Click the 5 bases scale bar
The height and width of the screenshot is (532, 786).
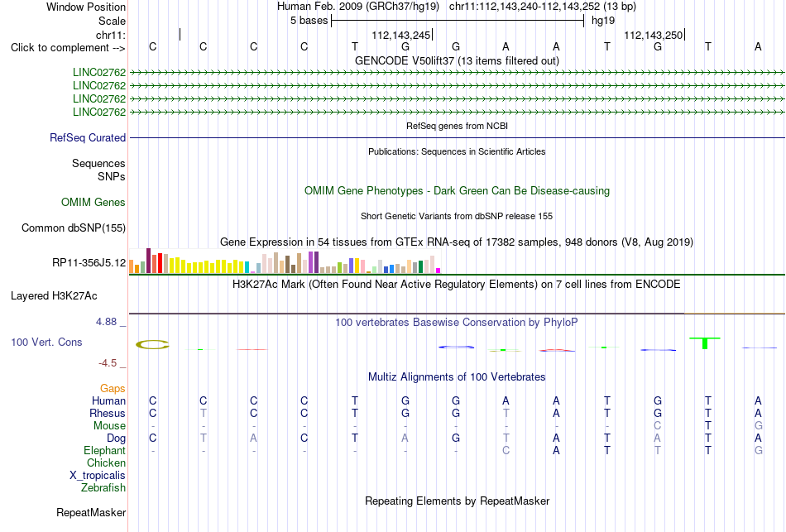458,21
